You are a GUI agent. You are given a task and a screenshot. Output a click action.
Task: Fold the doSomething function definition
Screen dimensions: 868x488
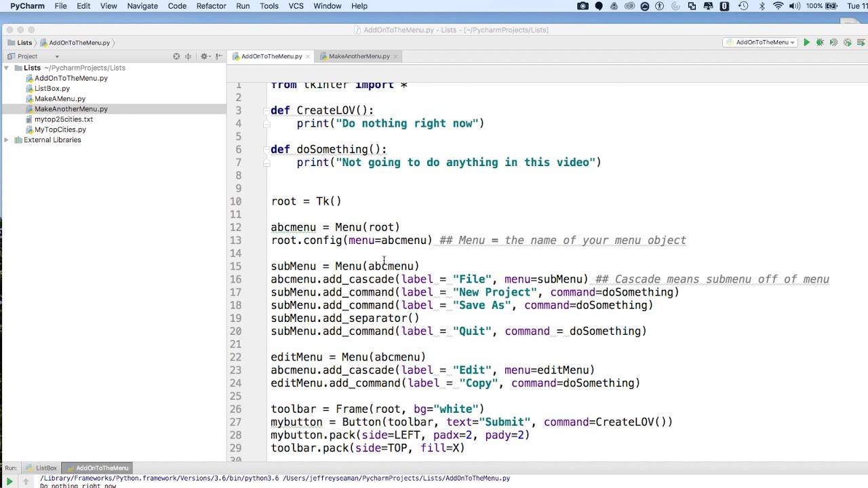coord(267,150)
